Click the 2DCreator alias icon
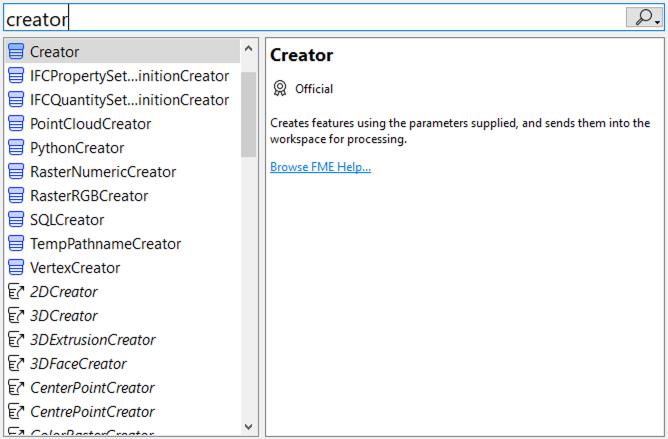Image resolution: width=668 pixels, height=439 pixels. pyautogui.click(x=16, y=292)
